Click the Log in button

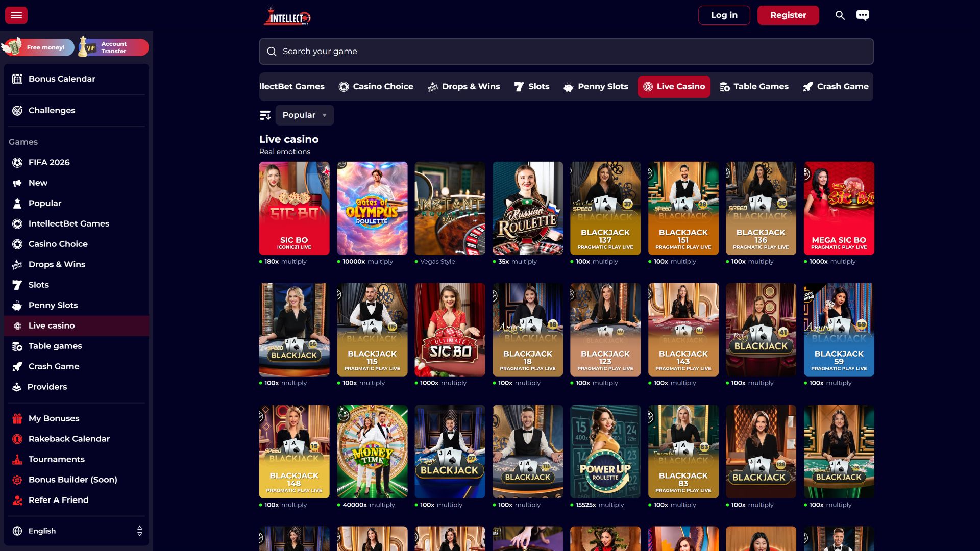(724, 15)
